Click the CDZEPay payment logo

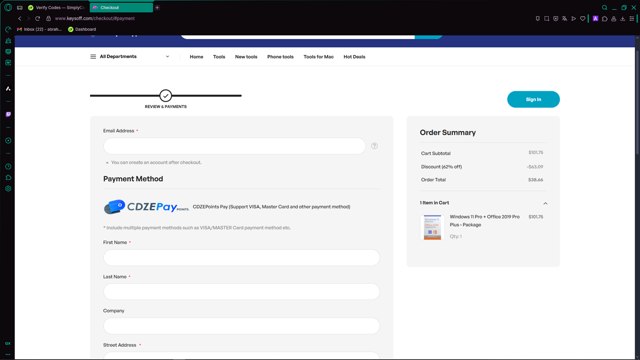pyautogui.click(x=146, y=207)
